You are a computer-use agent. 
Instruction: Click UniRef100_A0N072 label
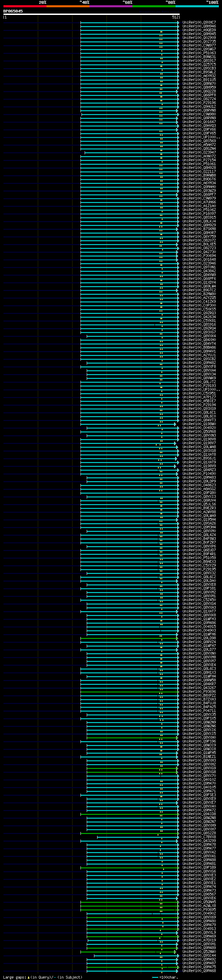click(199, 156)
